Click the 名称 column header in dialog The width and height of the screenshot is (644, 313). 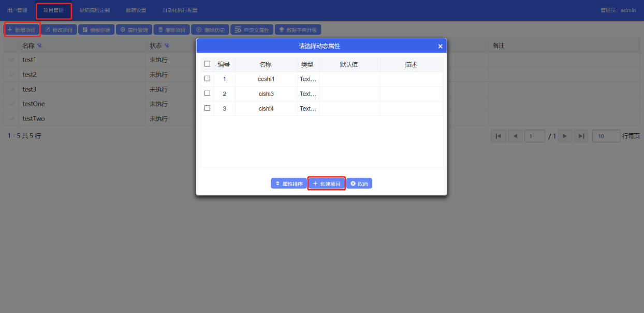(266, 65)
